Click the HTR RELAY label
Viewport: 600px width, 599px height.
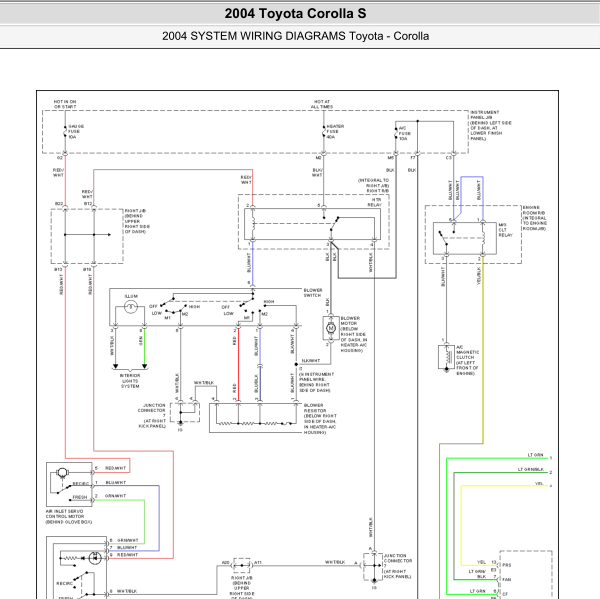[375, 202]
